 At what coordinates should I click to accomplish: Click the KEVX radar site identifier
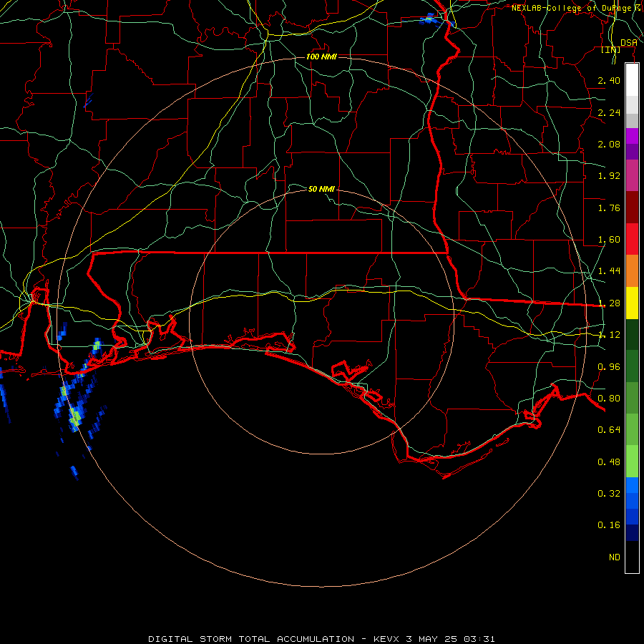387,639
